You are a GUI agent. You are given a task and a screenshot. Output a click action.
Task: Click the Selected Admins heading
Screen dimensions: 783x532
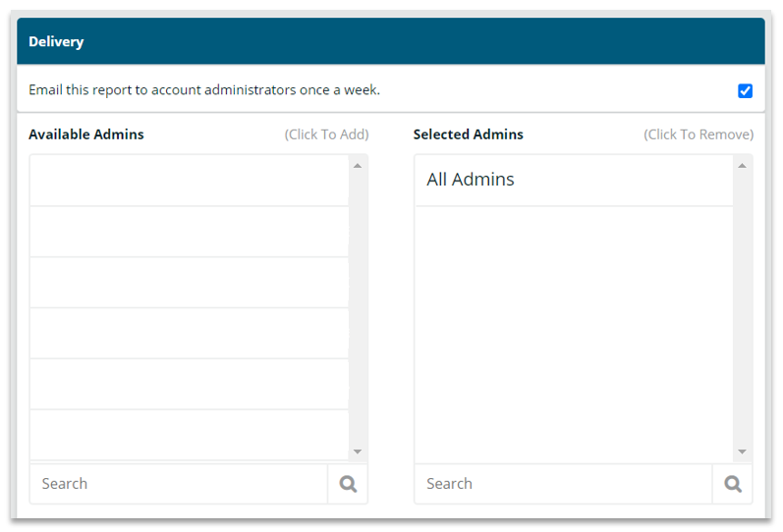point(468,134)
